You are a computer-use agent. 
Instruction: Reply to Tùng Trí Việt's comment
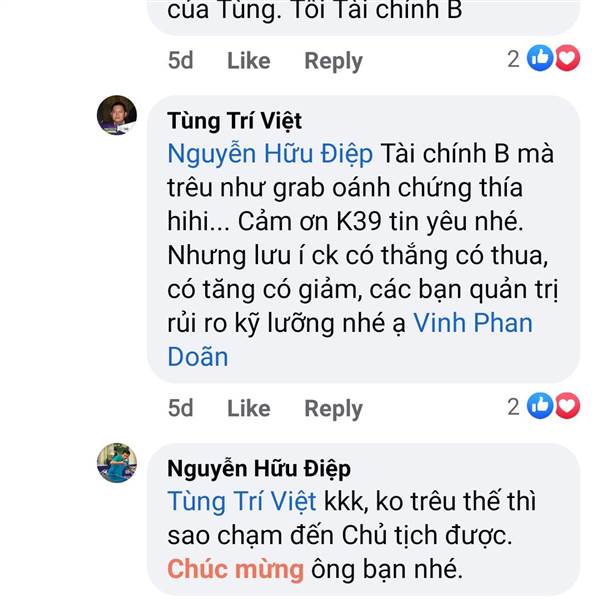333,409
